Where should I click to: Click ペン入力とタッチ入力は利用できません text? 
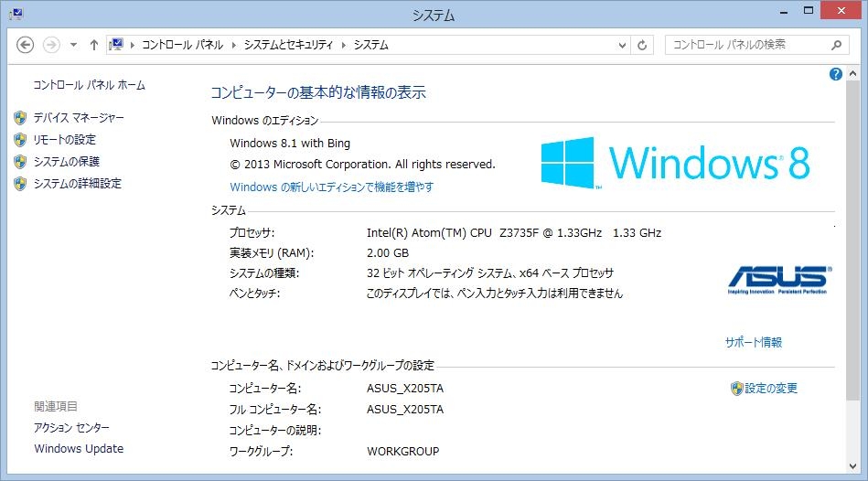click(540, 294)
